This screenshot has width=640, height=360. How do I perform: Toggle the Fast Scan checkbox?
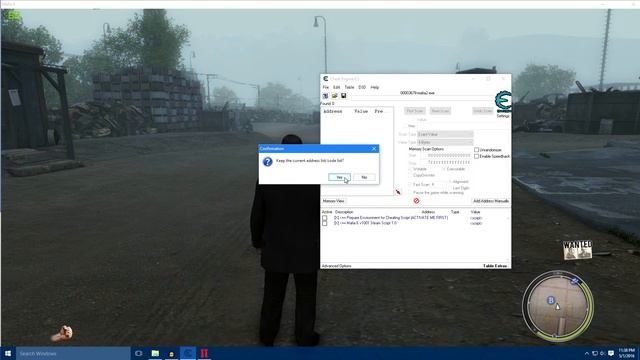click(x=411, y=185)
